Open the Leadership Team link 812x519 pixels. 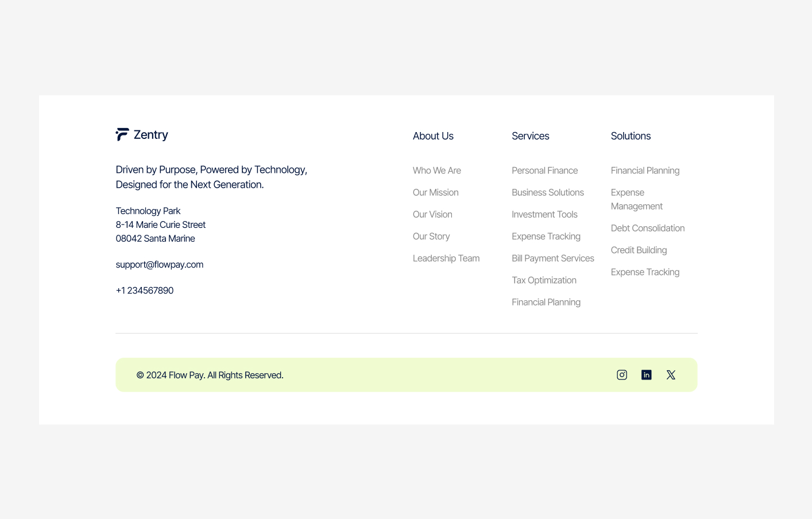point(446,258)
